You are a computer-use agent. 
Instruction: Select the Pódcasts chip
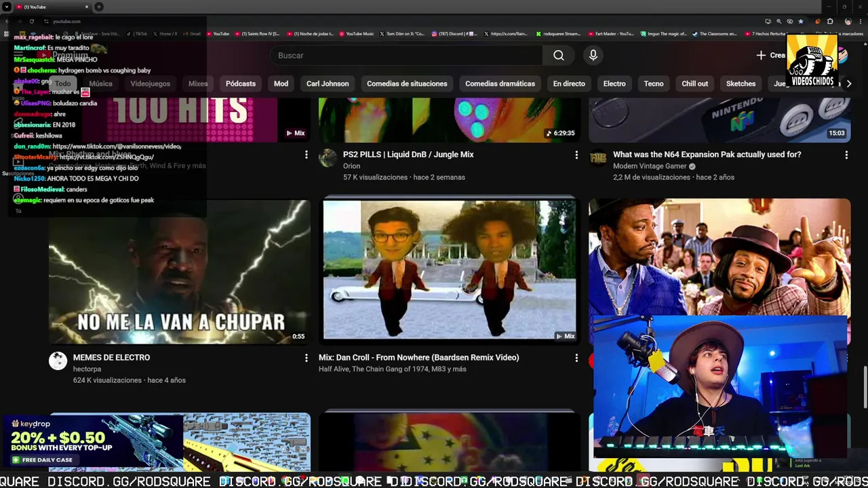241,84
